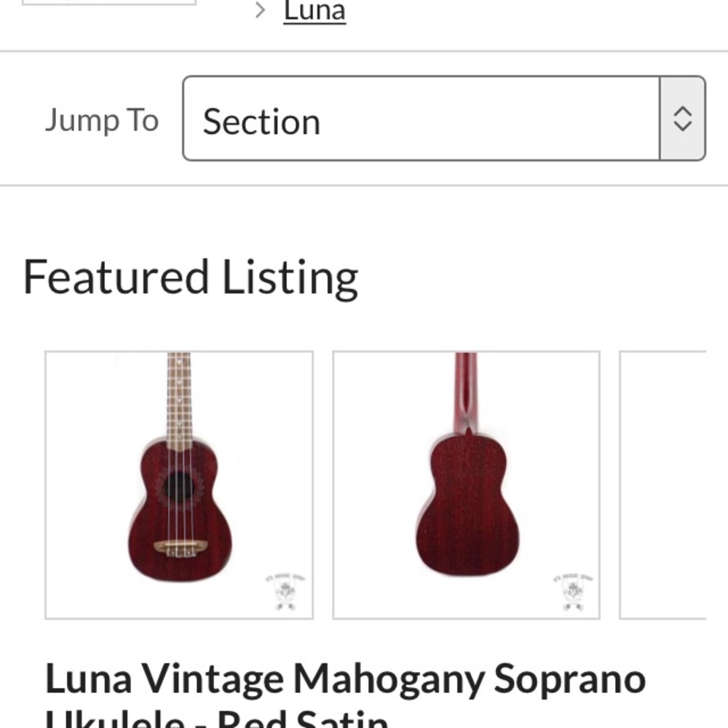This screenshot has width=728, height=728.
Task: Click the Featured Listing section heading
Action: tap(189, 277)
